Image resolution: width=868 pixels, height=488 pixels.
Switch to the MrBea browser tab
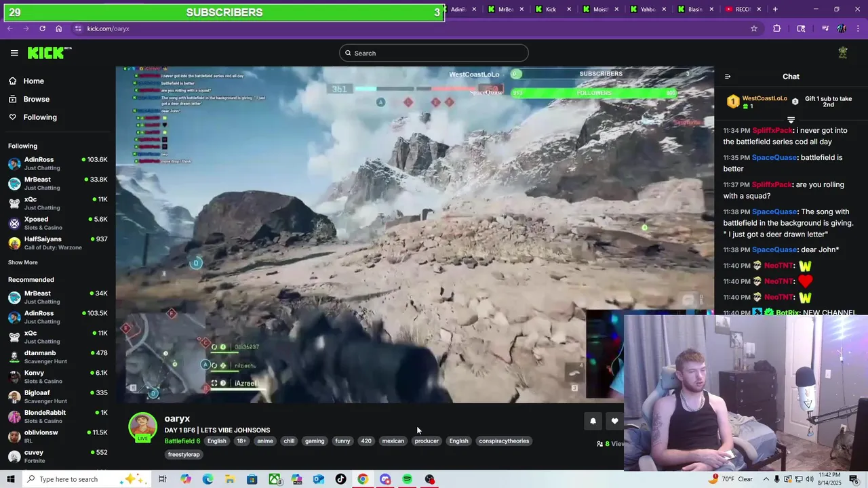[x=505, y=9]
